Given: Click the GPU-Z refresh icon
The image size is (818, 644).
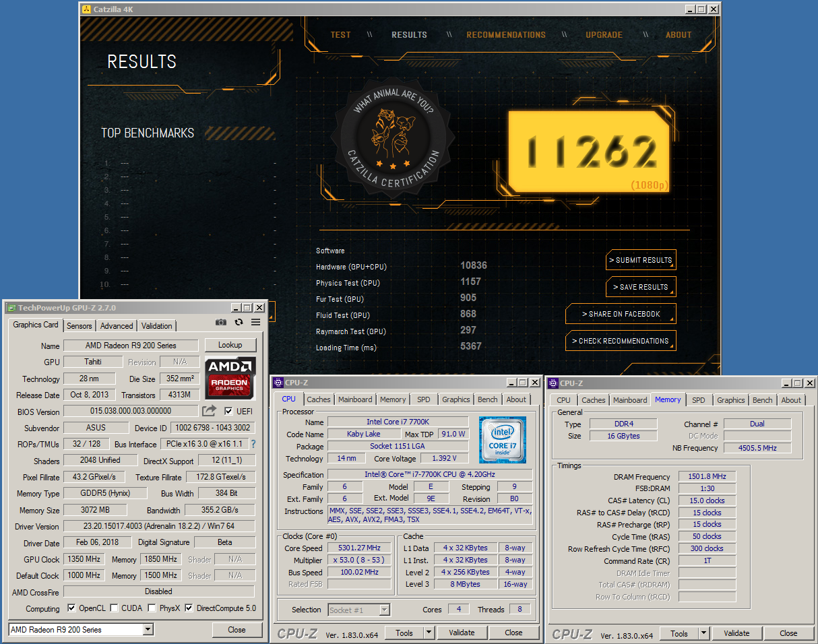Looking at the screenshot, I should point(239,323).
